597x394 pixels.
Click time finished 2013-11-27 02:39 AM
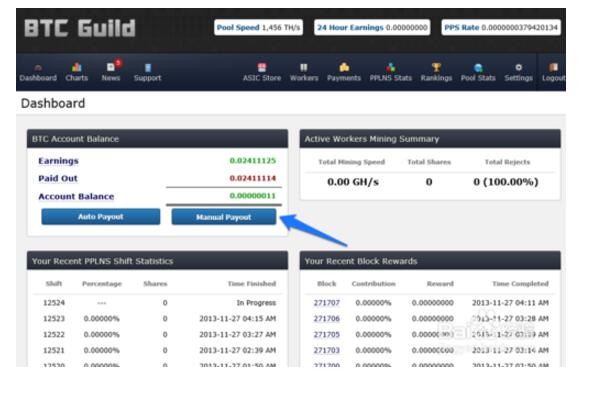point(238,350)
